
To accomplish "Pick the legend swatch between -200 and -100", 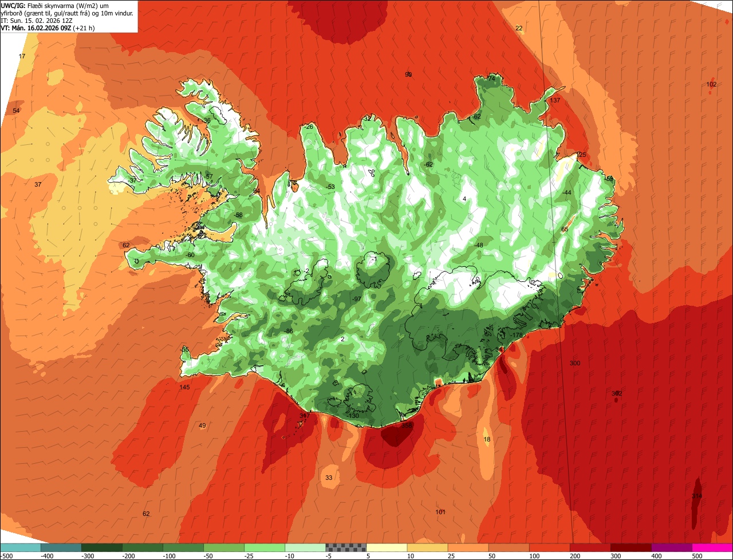I will tap(143, 547).
